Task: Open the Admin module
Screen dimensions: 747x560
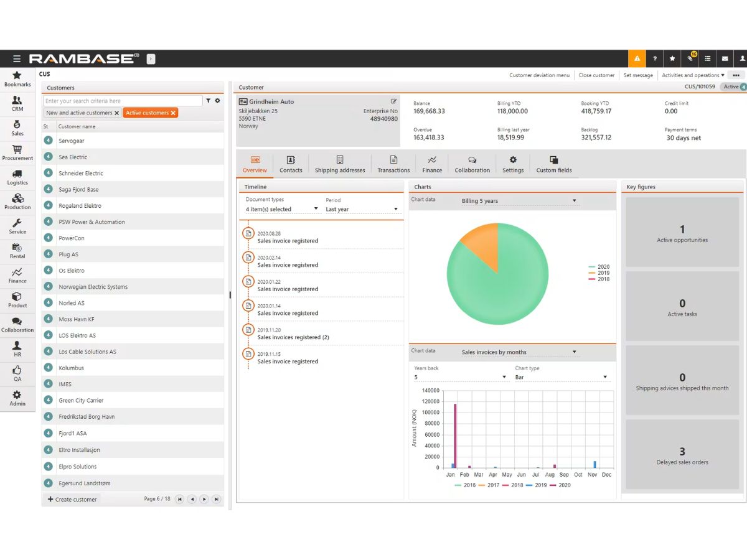Action: pyautogui.click(x=17, y=398)
